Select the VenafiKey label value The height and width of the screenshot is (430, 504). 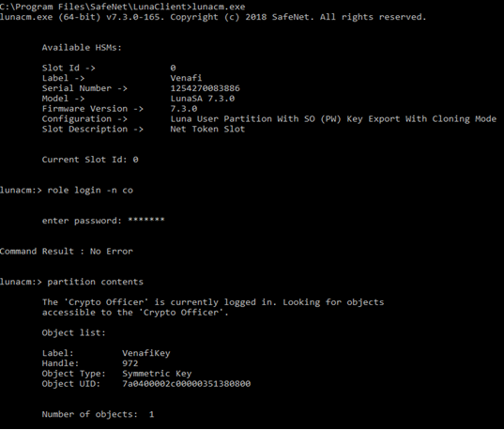point(146,353)
